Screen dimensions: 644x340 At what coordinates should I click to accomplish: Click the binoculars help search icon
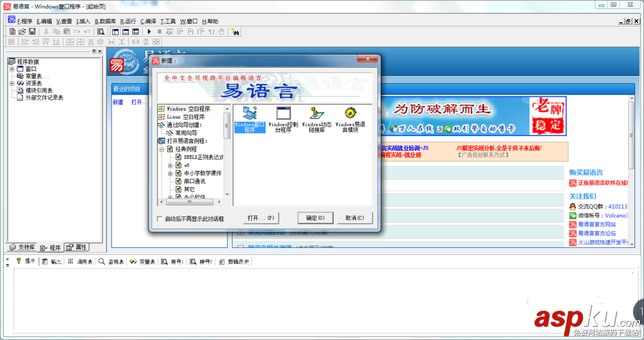(x=235, y=32)
